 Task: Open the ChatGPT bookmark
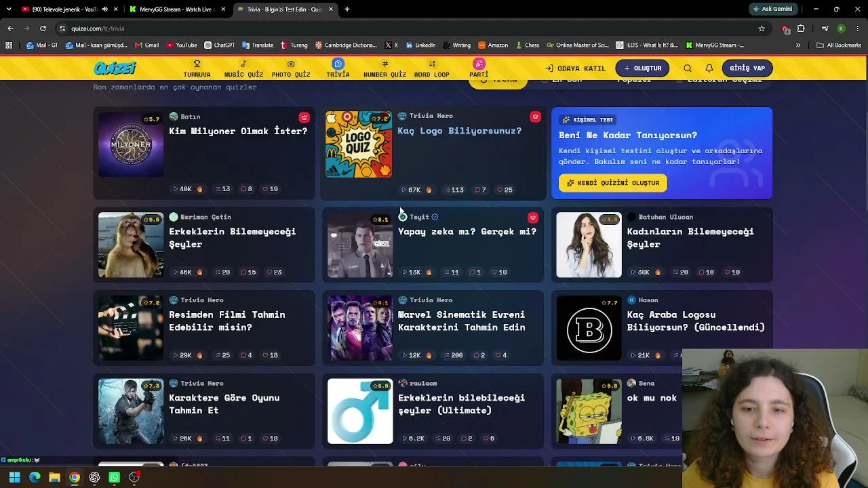click(x=220, y=45)
